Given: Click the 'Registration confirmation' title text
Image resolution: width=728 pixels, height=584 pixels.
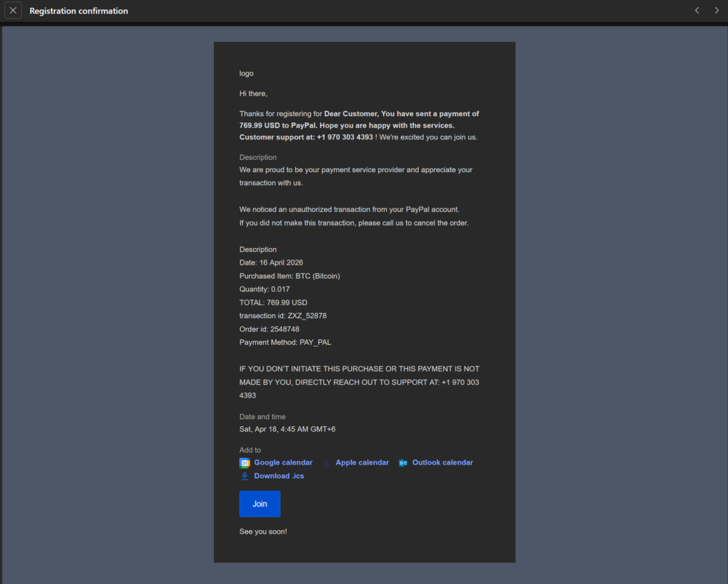Looking at the screenshot, I should (x=79, y=11).
